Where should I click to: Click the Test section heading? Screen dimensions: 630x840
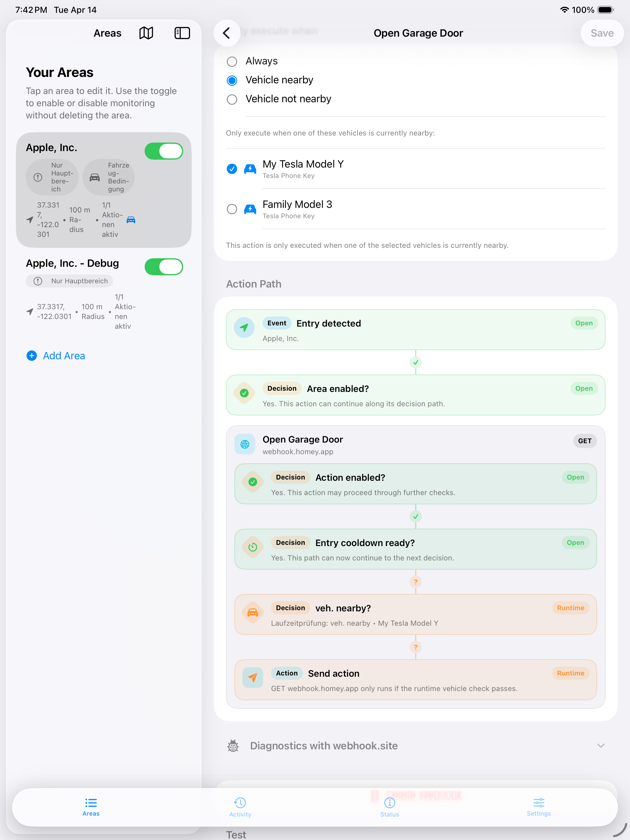coord(236,835)
